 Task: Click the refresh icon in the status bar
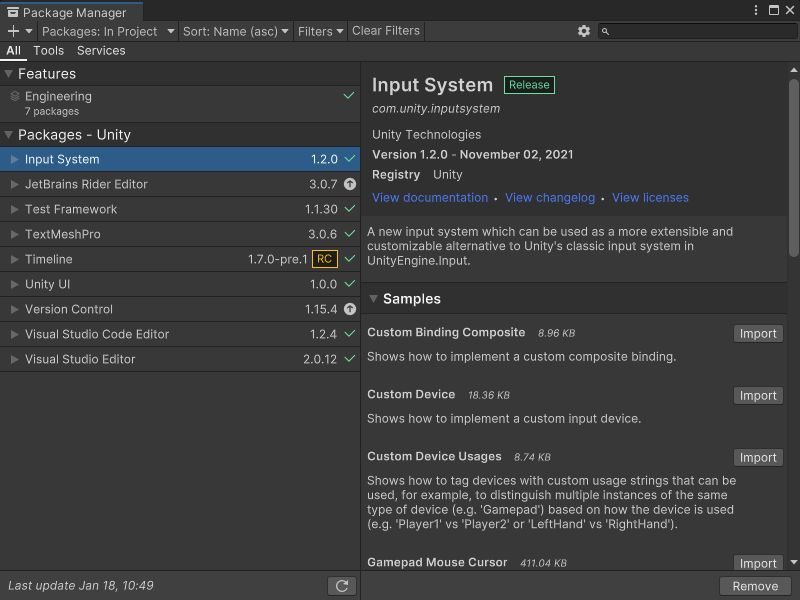click(x=341, y=586)
